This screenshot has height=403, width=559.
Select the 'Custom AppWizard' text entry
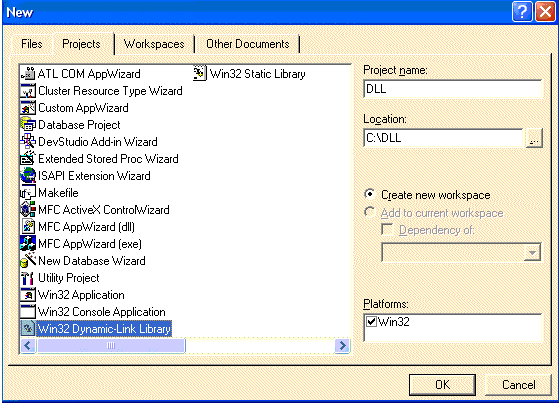[83, 108]
